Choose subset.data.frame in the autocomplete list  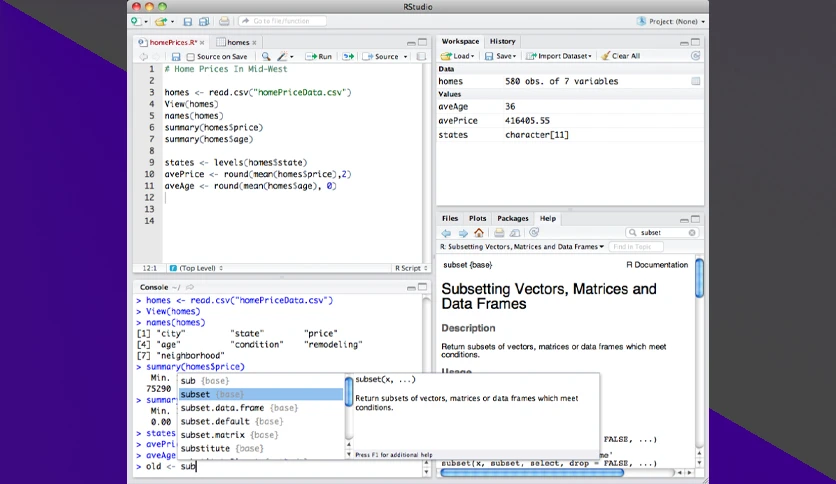261,408
